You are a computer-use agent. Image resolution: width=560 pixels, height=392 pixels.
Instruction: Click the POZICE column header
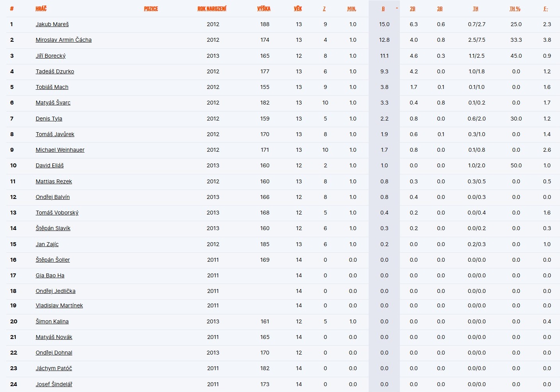click(x=151, y=9)
